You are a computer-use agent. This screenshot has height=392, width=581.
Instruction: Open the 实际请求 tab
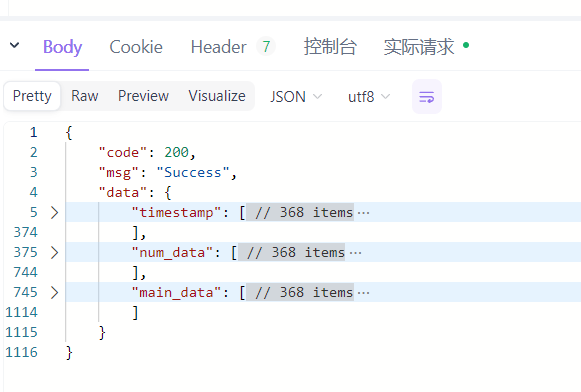pos(419,47)
